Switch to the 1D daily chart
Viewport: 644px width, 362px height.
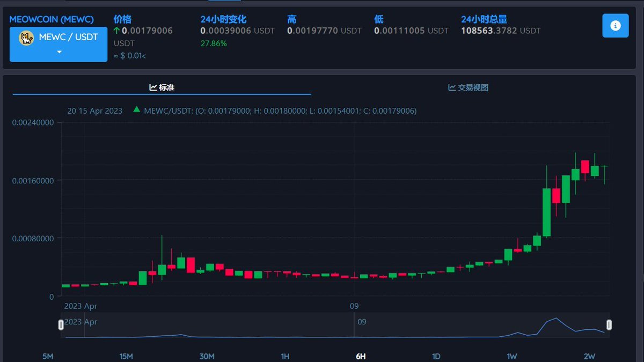pyautogui.click(x=436, y=356)
